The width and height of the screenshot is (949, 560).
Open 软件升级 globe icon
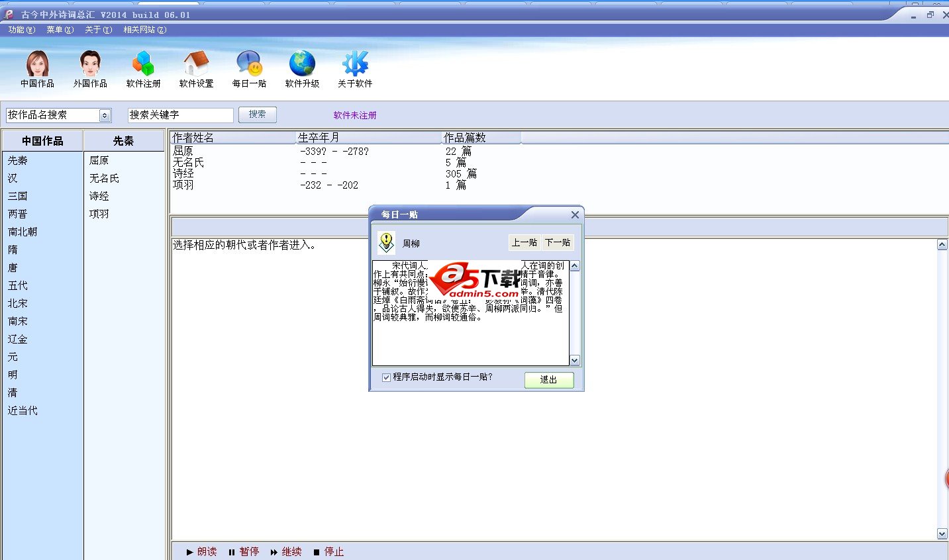[302, 69]
